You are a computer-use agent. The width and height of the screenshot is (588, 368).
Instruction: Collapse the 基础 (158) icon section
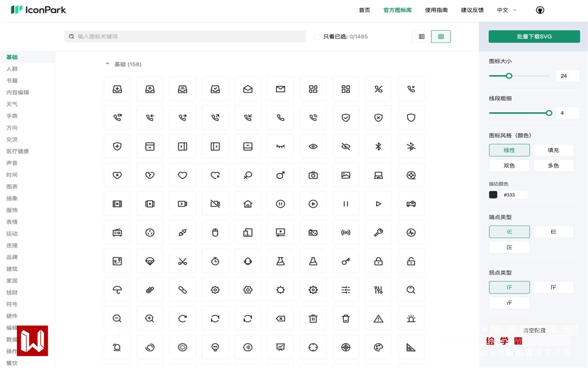tap(107, 64)
